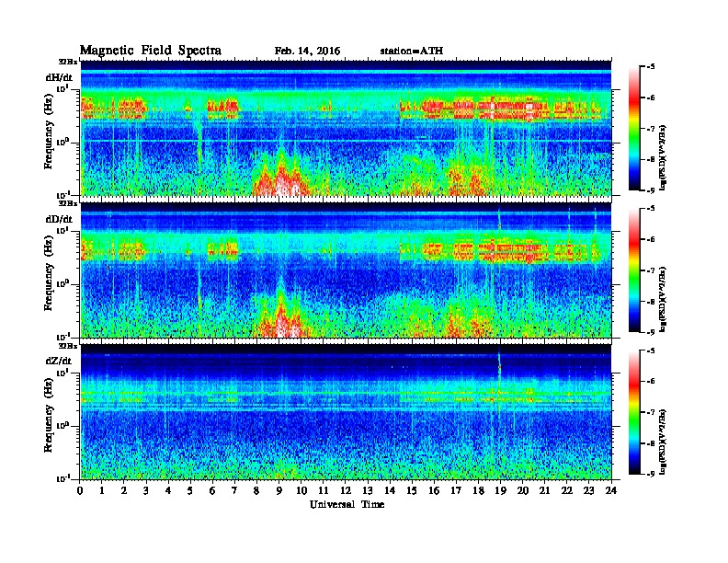Click the dZ/dt spectrogram plot
This screenshot has height=563, width=728.
pos(346,411)
